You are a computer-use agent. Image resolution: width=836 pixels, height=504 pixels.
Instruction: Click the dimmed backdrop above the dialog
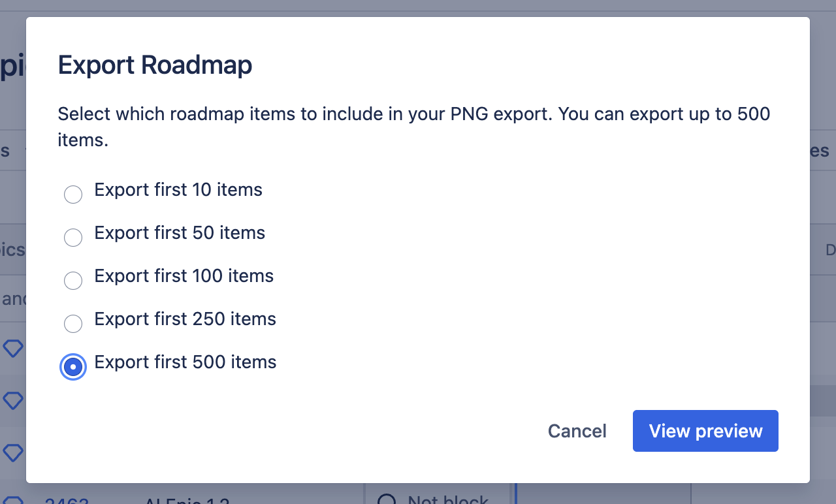pos(418,7)
